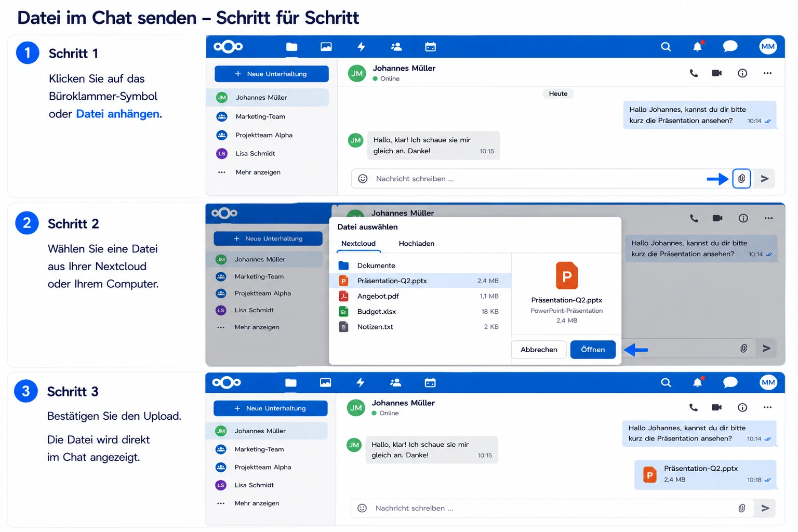The height and width of the screenshot is (532, 798).
Task: Click Öffnen button in file dialog
Action: tap(593, 350)
